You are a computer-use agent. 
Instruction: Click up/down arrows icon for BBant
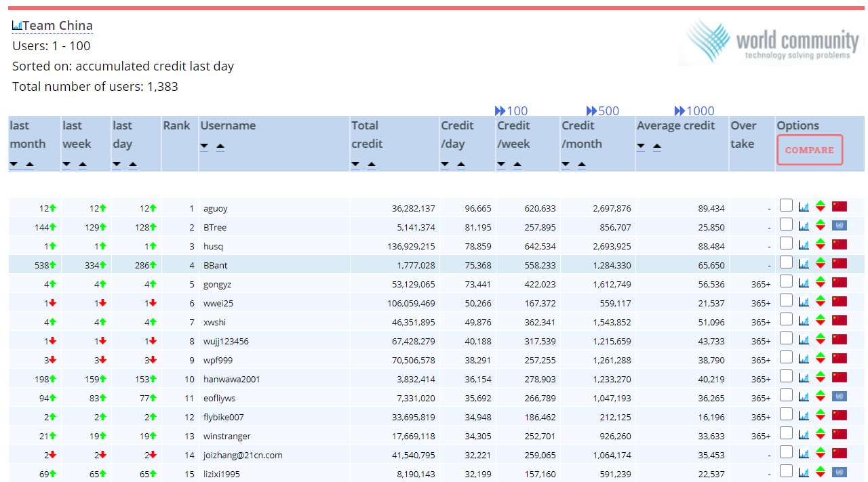click(x=821, y=263)
